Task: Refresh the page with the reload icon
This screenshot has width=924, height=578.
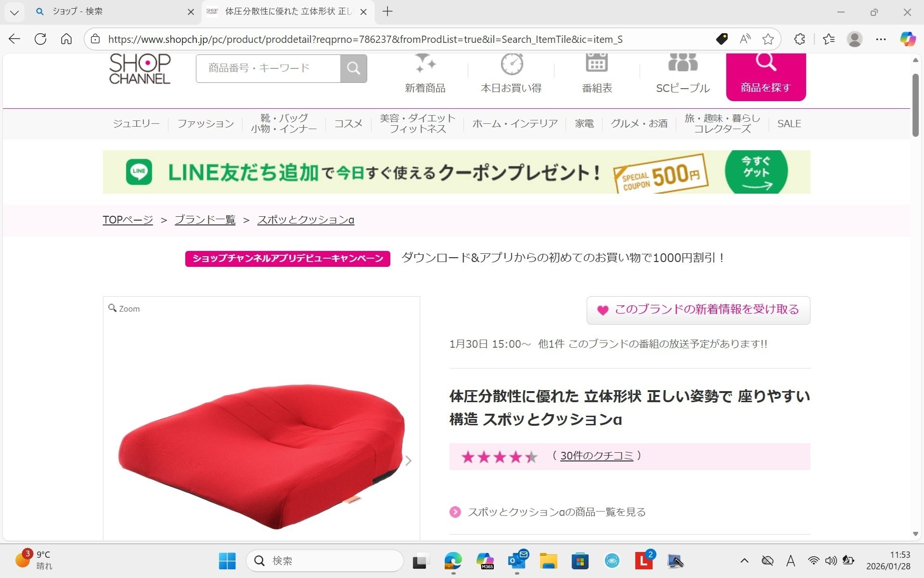Action: [x=40, y=39]
